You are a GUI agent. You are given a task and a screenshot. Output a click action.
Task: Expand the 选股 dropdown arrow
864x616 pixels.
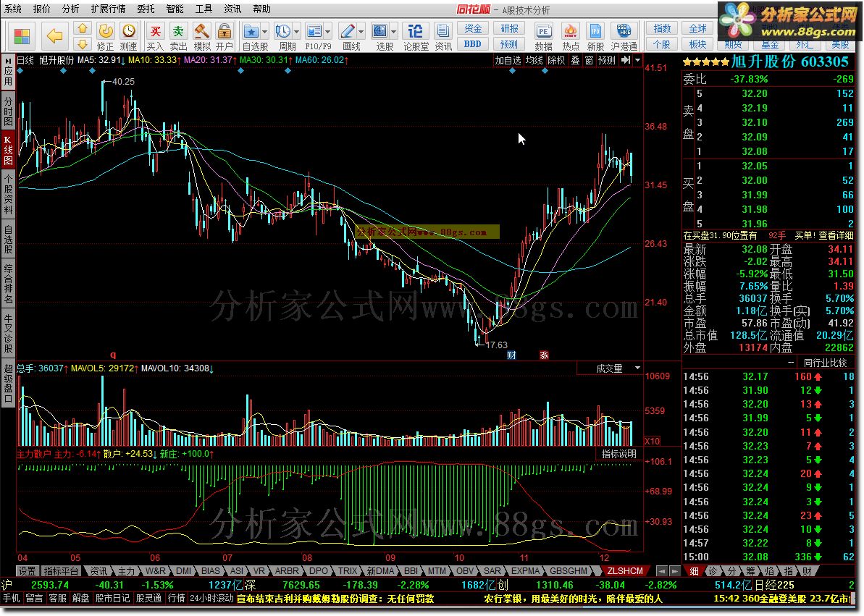tap(393, 31)
